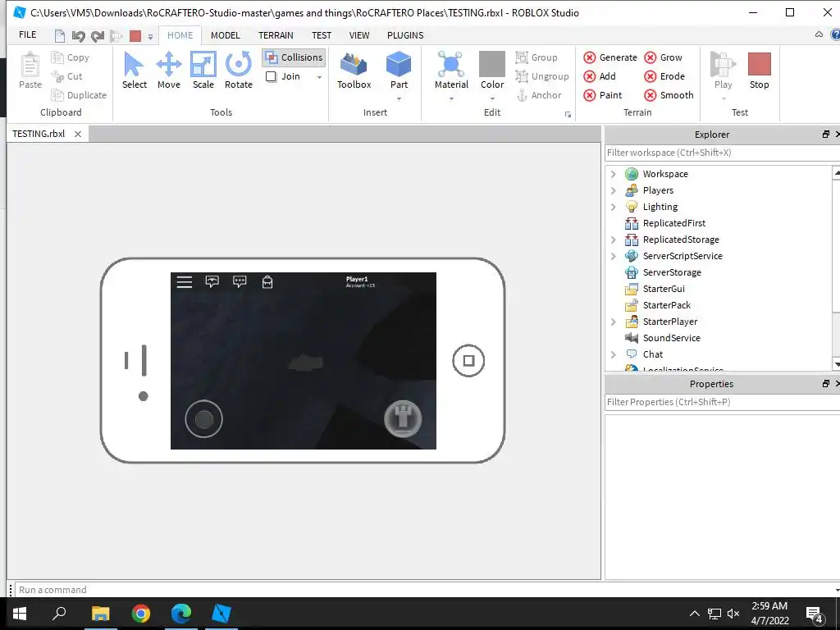Switch to the TERRAIN ribbon tab
The height and width of the screenshot is (630, 840).
tap(276, 35)
